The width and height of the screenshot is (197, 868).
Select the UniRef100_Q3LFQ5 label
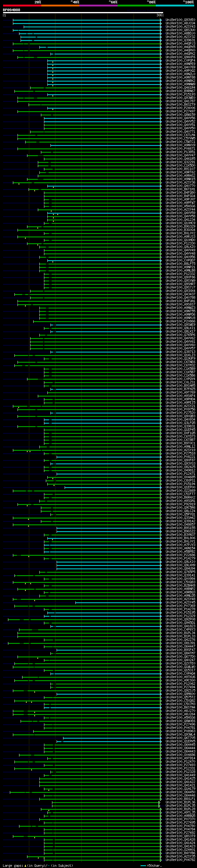(x=180, y=423)
